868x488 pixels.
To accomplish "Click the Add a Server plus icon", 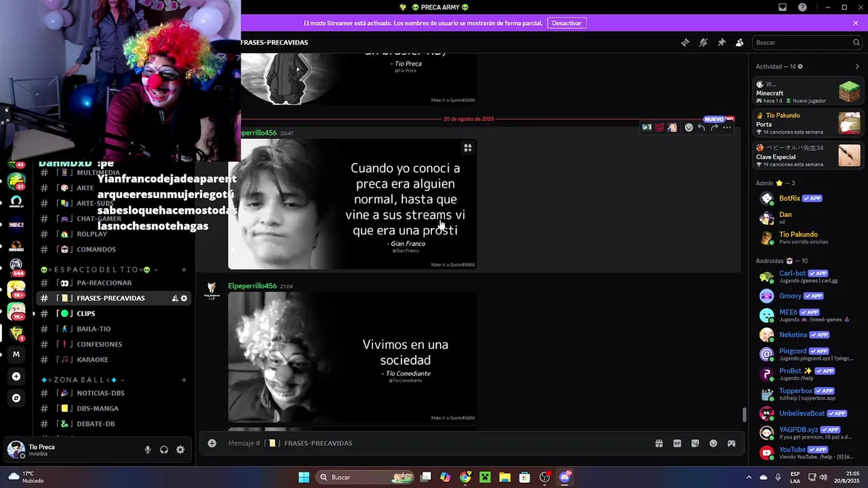I will pos(16,376).
